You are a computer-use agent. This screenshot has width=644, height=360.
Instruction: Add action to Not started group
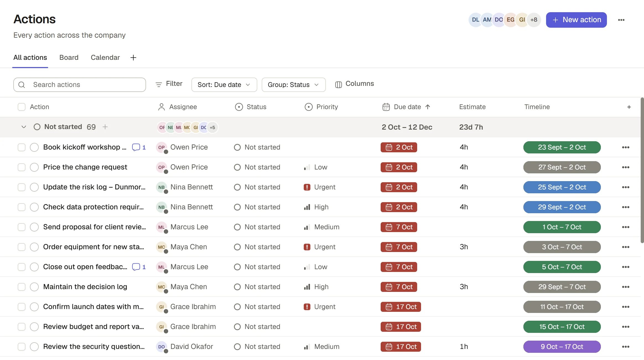tap(105, 127)
